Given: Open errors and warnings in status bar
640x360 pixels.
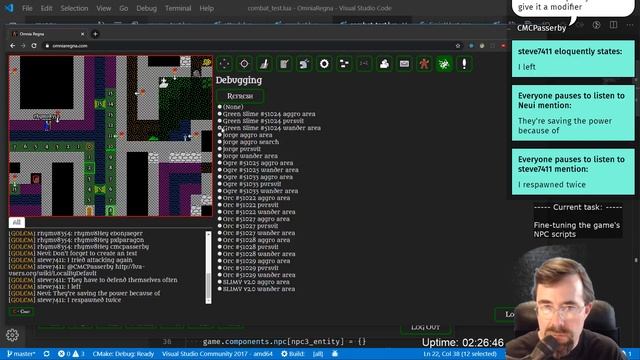Looking at the screenshot, I should point(71,354).
